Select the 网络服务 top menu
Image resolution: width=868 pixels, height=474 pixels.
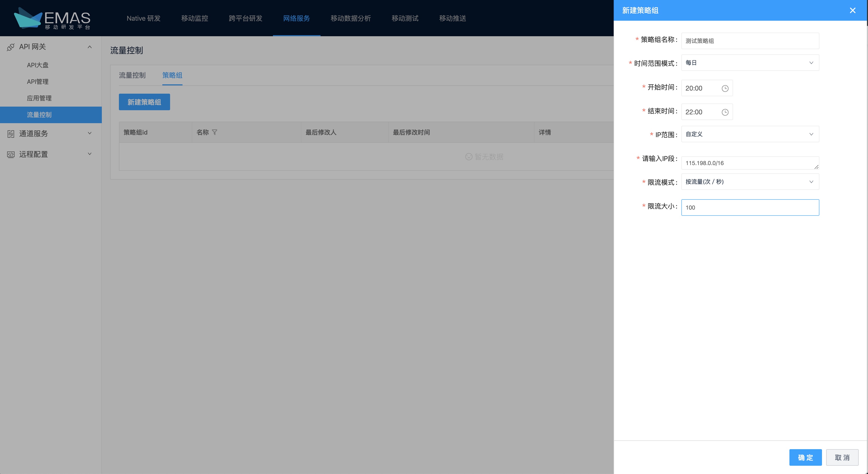(296, 18)
